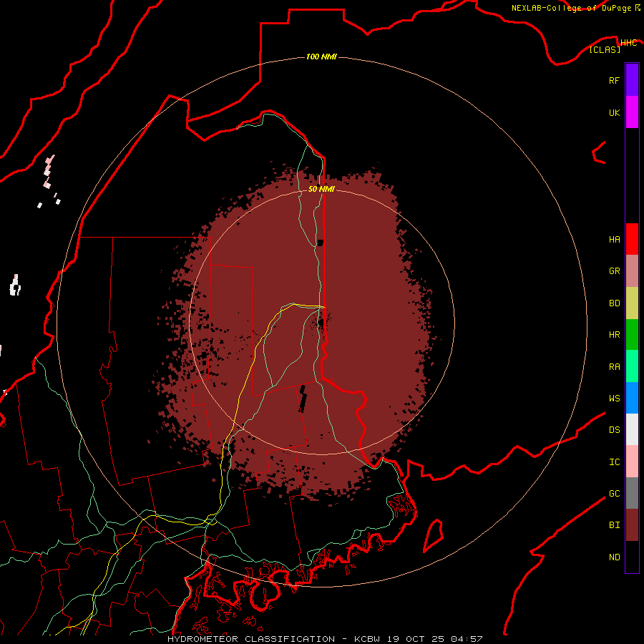644x644 pixels.
Task: Click the WS legend label
Action: (x=614, y=398)
